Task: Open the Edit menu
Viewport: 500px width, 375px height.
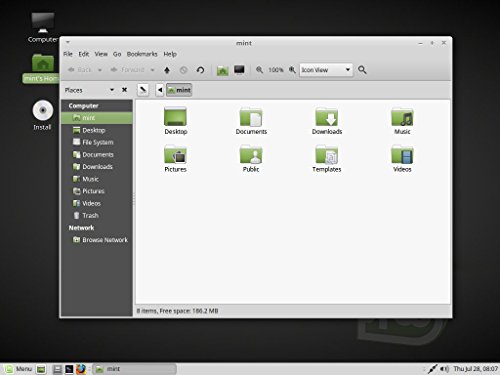Action: (x=84, y=54)
